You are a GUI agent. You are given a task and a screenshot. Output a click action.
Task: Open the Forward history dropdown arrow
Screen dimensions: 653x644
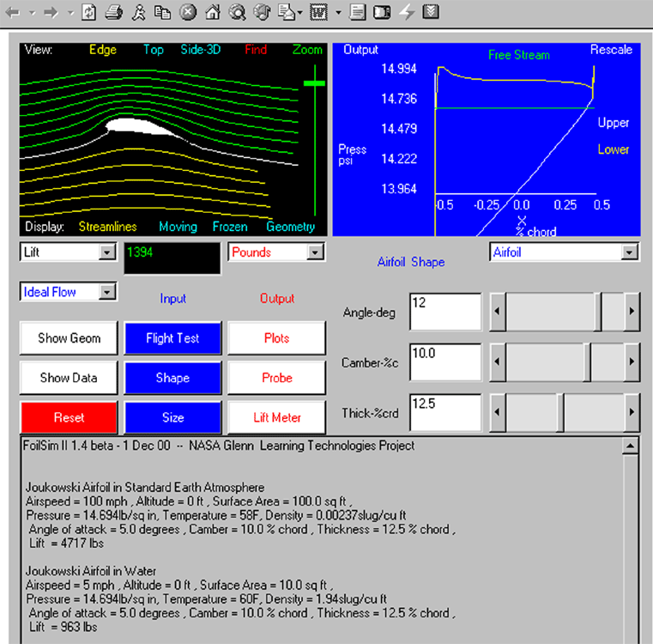tap(71, 13)
